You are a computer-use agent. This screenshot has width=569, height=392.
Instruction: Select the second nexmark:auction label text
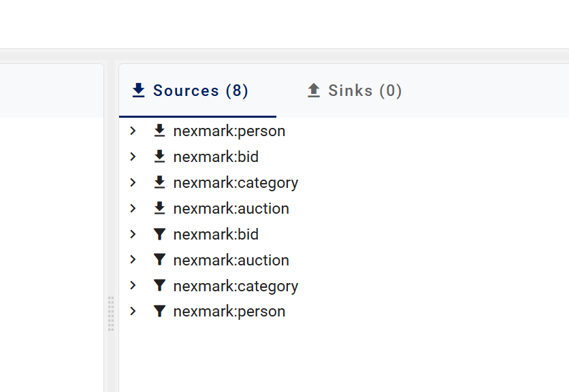[231, 260]
